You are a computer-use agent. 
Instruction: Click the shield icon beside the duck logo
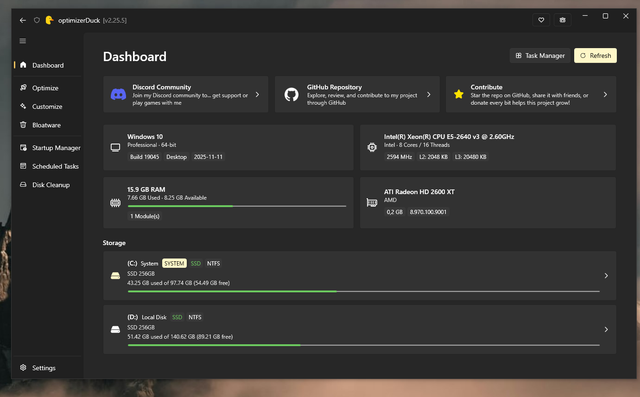37,20
